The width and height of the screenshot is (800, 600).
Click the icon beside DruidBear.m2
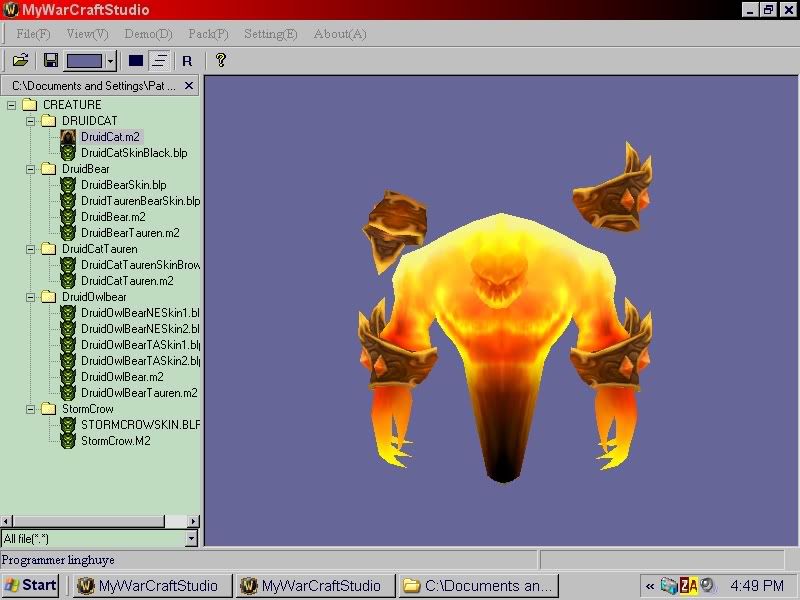point(68,217)
